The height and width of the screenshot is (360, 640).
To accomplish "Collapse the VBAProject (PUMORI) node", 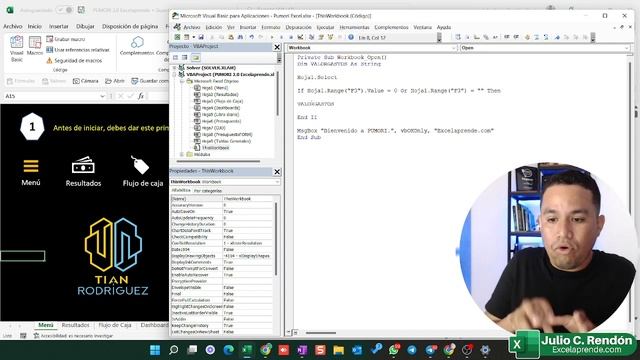I will coord(175,75).
